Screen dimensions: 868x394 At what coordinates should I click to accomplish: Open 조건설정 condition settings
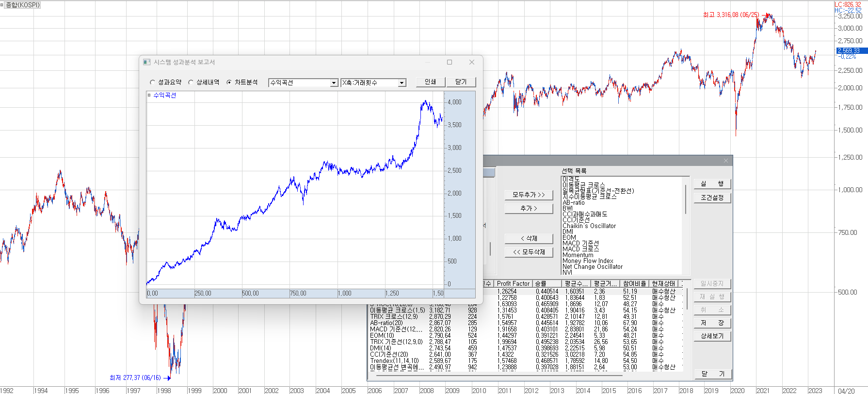point(712,197)
